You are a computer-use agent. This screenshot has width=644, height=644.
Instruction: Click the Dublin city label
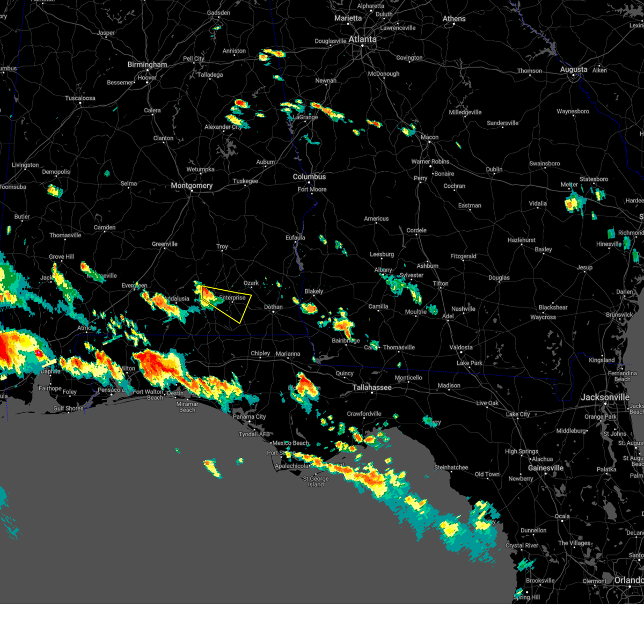[x=494, y=170]
